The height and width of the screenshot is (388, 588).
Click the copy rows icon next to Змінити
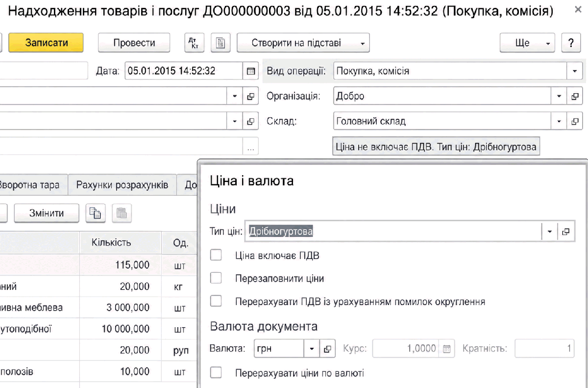96,213
